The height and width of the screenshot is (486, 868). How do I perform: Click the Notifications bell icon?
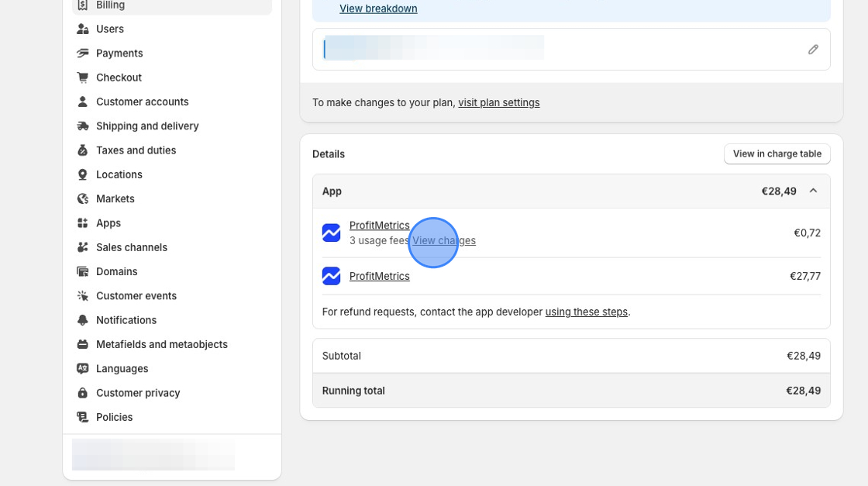(82, 320)
